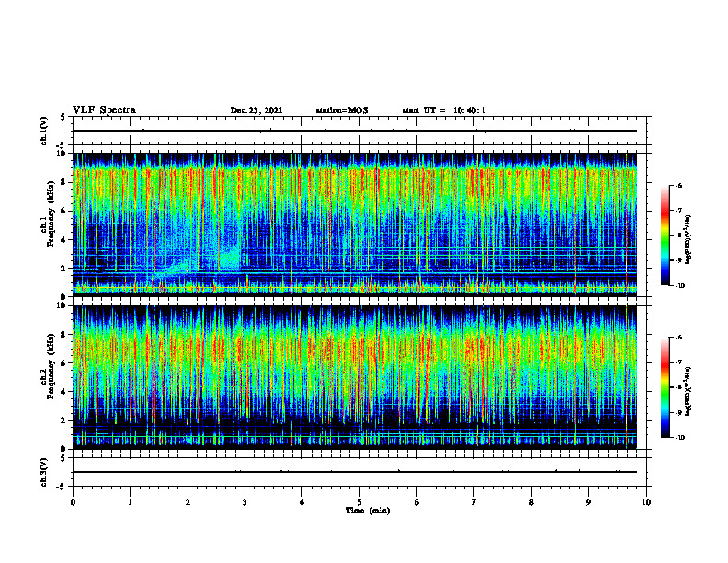Click the "-6" label on ch.2 color bar
Image resolution: width=728 pixels, height=563 pixels.
click(678, 338)
